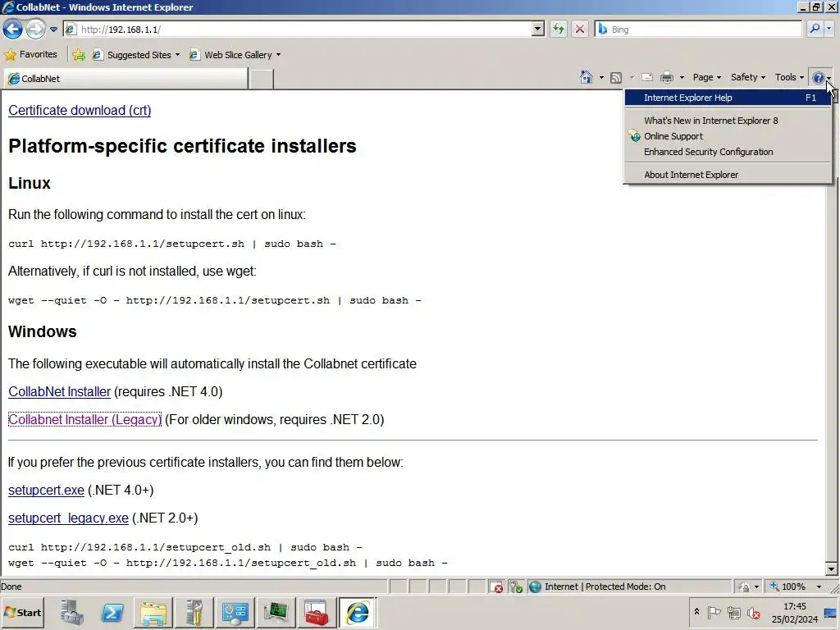The height and width of the screenshot is (630, 840).
Task: Select the CollabNet browser tab
Action: [x=126, y=79]
